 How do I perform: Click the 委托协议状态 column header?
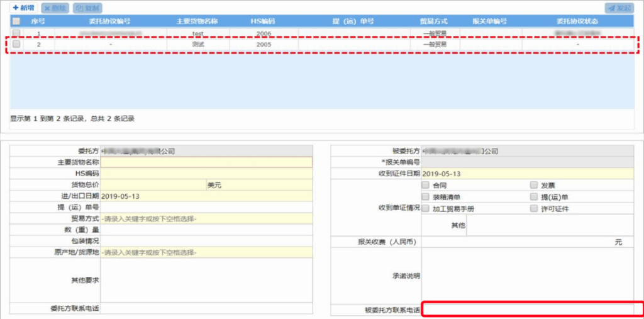[x=577, y=21]
